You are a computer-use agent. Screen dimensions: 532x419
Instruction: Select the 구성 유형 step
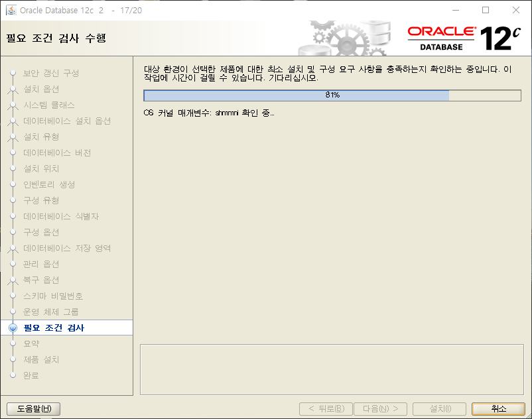point(41,200)
